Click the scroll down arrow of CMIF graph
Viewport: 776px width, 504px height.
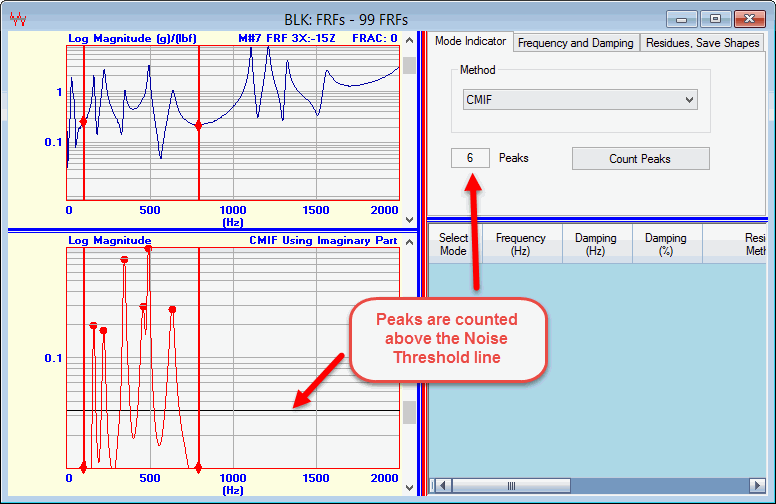(x=409, y=488)
